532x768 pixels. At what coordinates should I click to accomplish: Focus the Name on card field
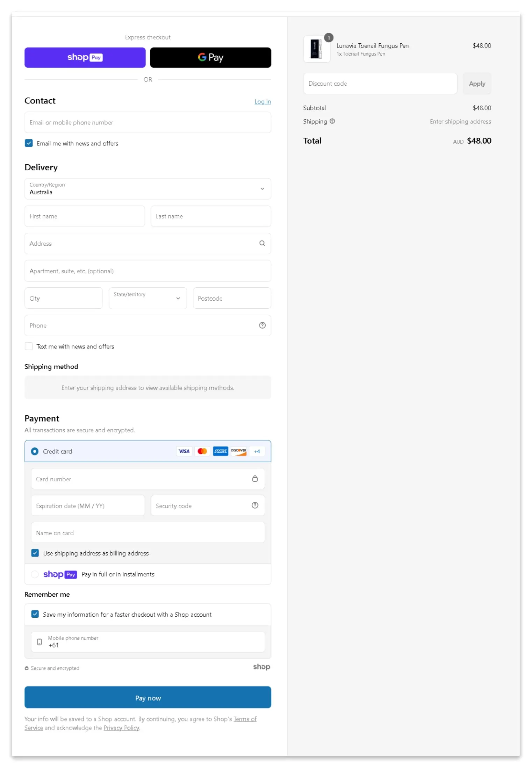pyautogui.click(x=148, y=533)
